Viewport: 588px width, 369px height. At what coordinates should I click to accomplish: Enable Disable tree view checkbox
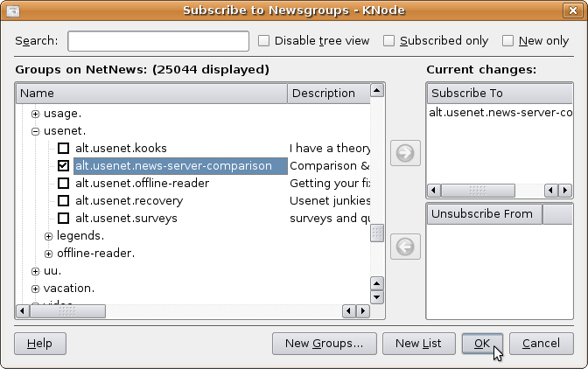[x=264, y=41]
